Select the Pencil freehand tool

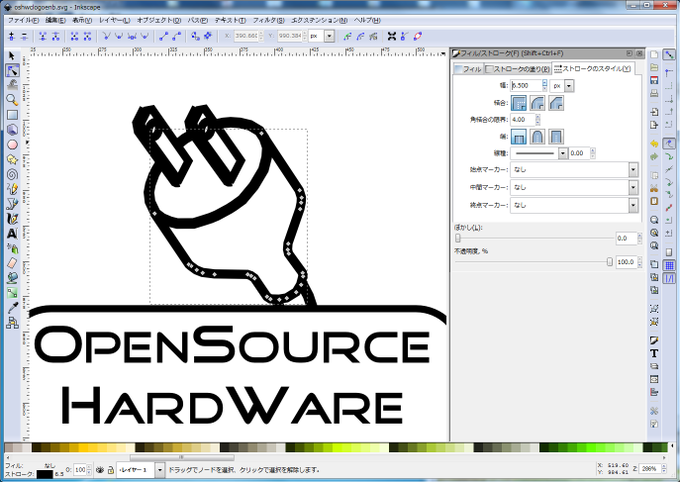(12, 189)
